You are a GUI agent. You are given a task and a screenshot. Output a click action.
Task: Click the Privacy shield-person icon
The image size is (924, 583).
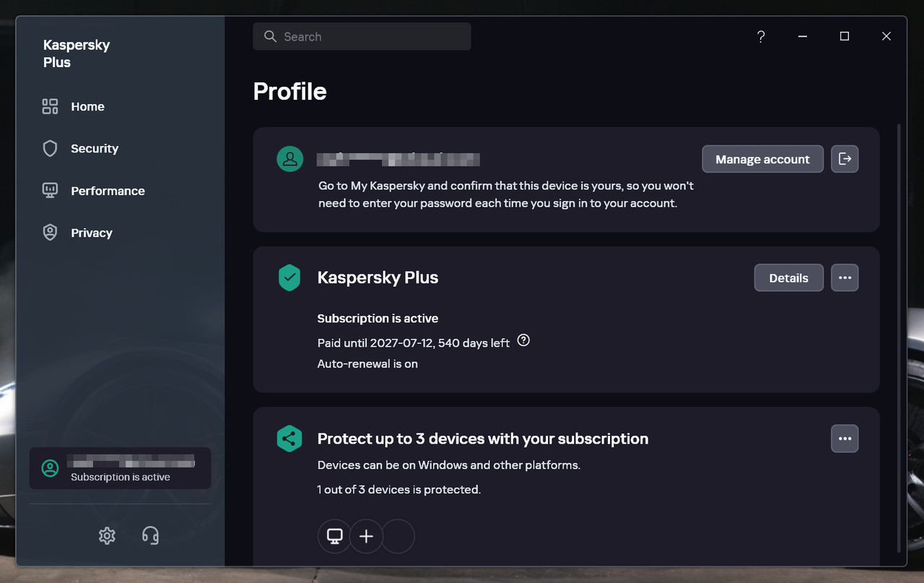pyautogui.click(x=50, y=233)
